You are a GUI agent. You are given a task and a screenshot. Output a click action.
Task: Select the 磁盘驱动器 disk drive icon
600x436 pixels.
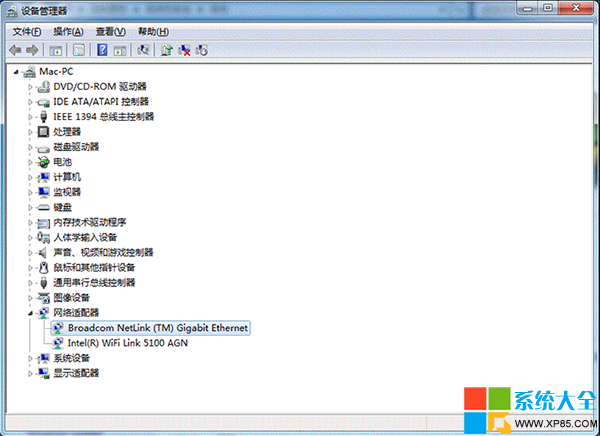click(44, 148)
